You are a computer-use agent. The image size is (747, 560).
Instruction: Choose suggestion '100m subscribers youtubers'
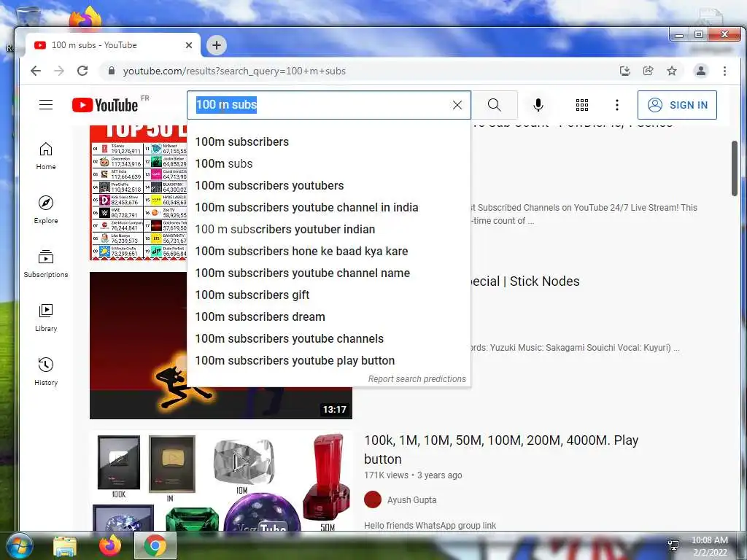pyautogui.click(x=329, y=186)
